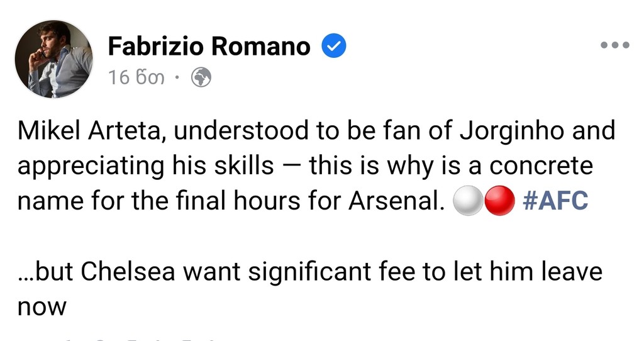Click the phrase "appreciating his skills"
Image resolution: width=644 pixels, height=341 pixels.
point(145,166)
